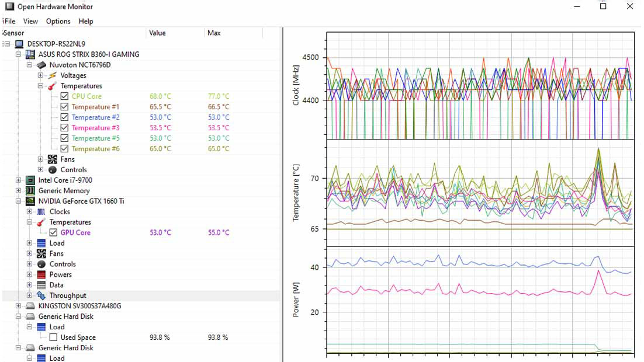Screen dimensions: 644x362
Task: Click the KINGSTON SV300S37A480G drive icon
Action: click(30, 307)
